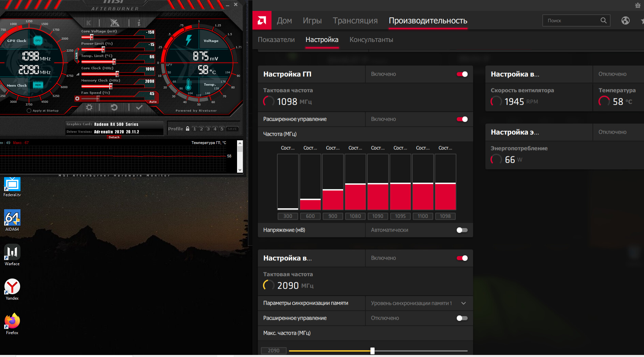
Task: Toggle memory Расширенное управление switch
Action: coord(462,318)
